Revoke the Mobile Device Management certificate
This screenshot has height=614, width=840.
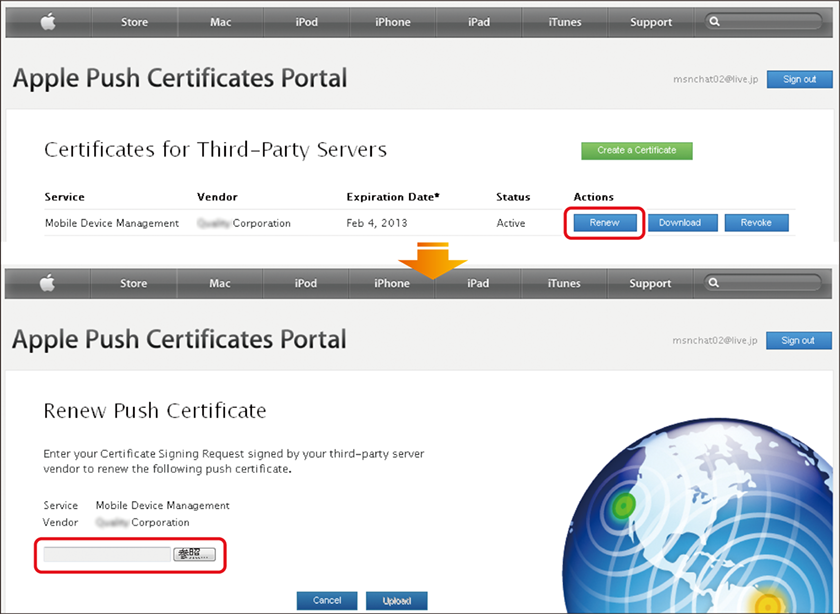click(x=756, y=223)
